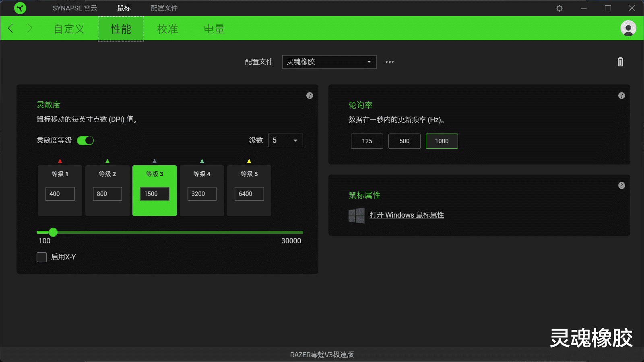Click the Windows logo icon
Screen dimensions: 644x362
point(357,216)
